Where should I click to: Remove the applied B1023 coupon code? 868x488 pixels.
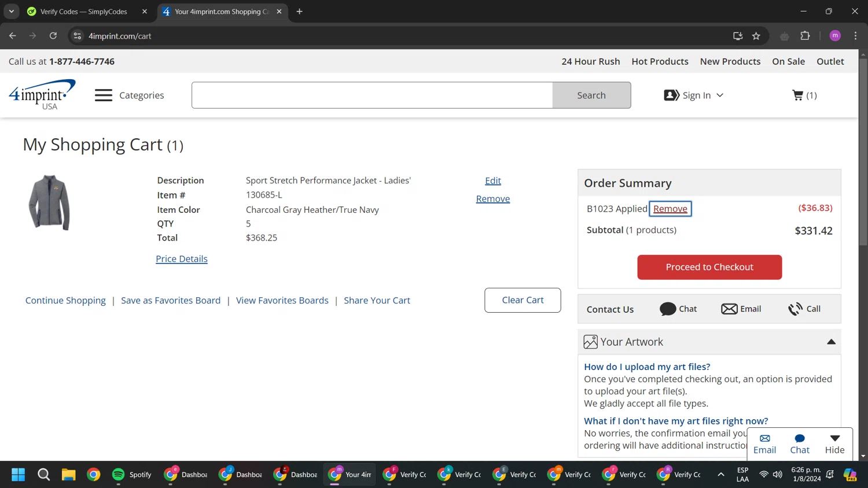670,209
